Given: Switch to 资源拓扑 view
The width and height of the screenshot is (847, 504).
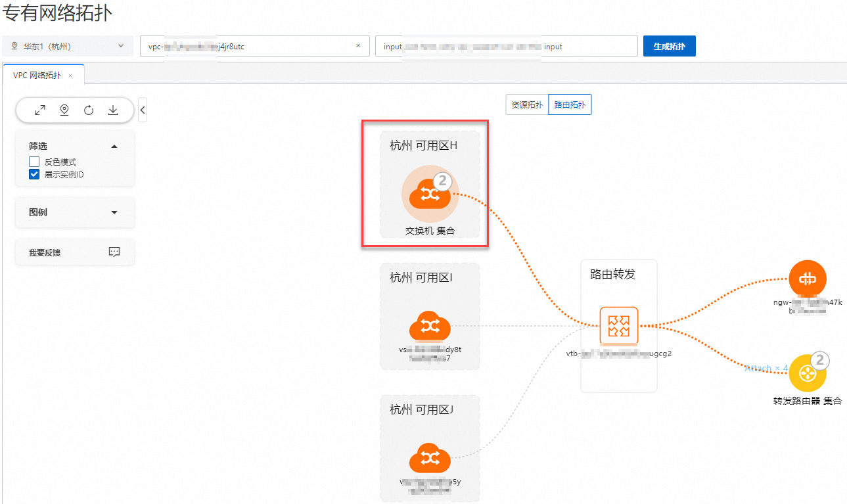Looking at the screenshot, I should 527,104.
